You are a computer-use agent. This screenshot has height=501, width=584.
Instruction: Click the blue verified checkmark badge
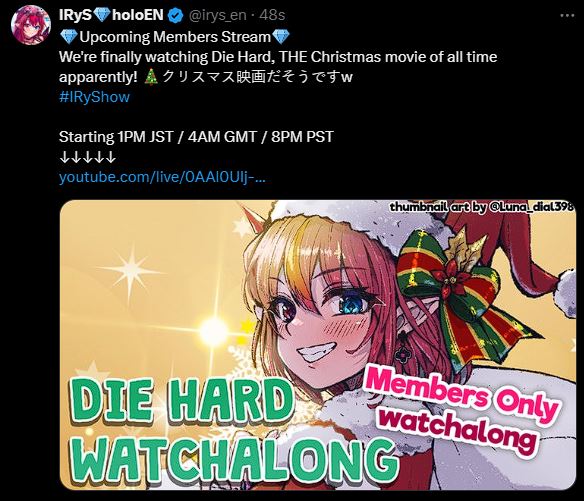176,15
